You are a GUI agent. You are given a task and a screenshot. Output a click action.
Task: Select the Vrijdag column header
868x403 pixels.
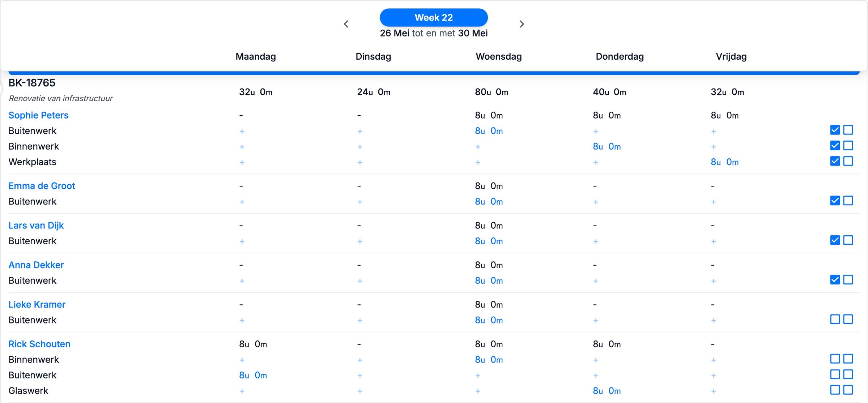(x=731, y=56)
